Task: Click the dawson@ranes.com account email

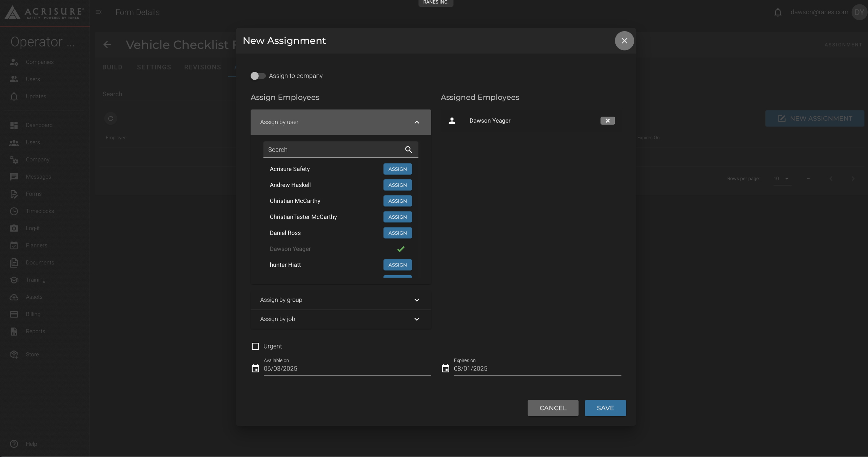Action: point(819,12)
